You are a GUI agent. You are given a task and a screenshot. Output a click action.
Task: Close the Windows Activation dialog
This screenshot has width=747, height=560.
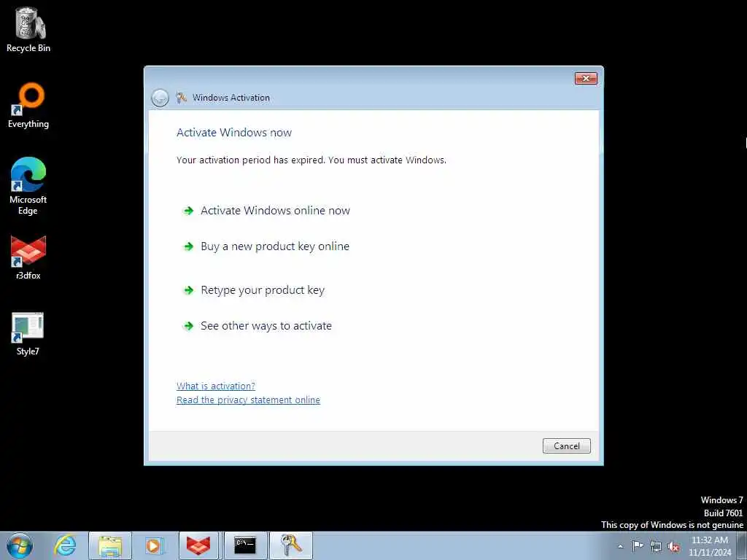pos(586,78)
